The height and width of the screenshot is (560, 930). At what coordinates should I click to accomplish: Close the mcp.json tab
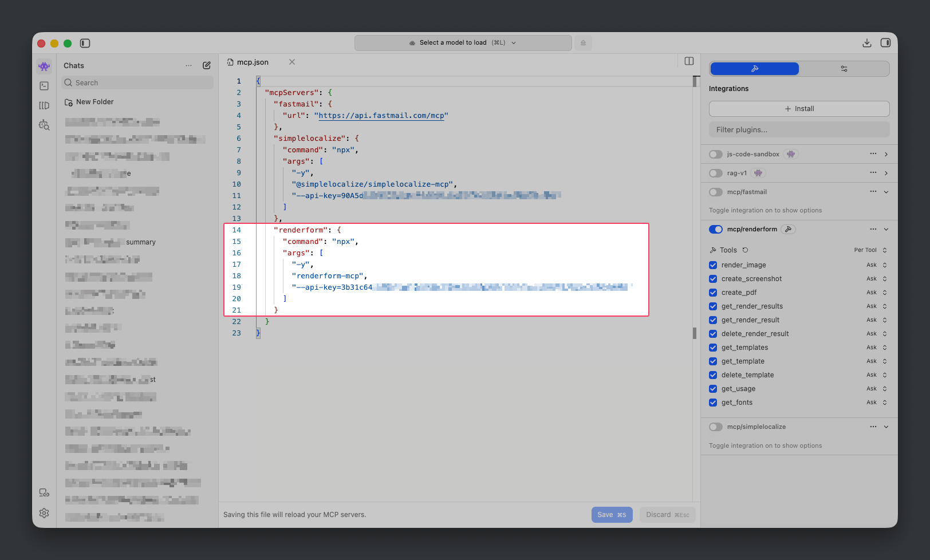pos(292,62)
